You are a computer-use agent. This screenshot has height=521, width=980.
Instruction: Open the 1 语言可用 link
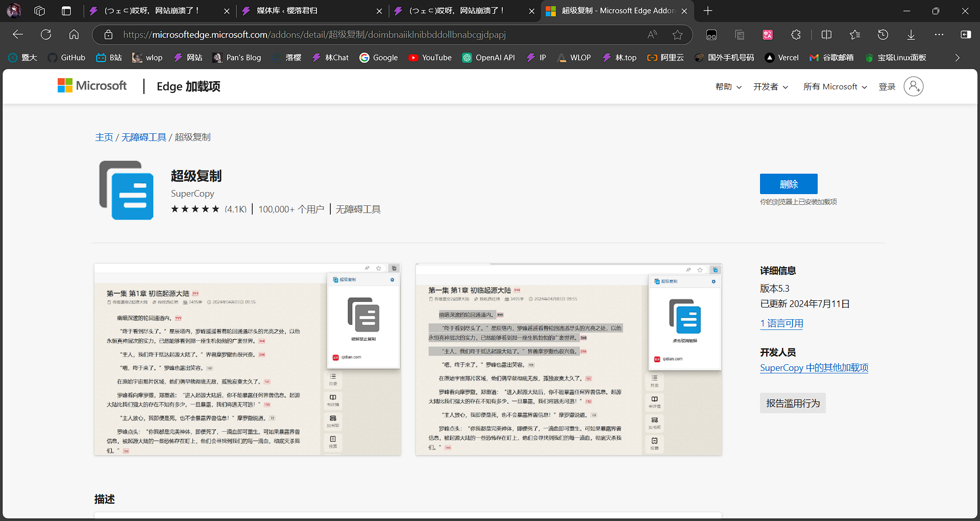(x=781, y=323)
